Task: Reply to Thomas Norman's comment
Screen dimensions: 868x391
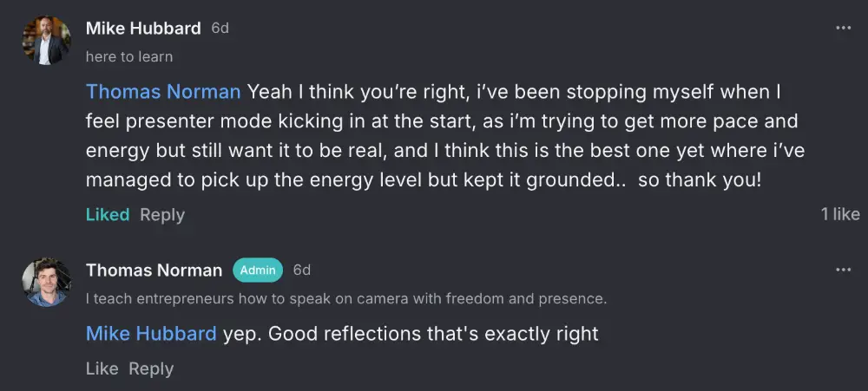Action: (x=151, y=368)
